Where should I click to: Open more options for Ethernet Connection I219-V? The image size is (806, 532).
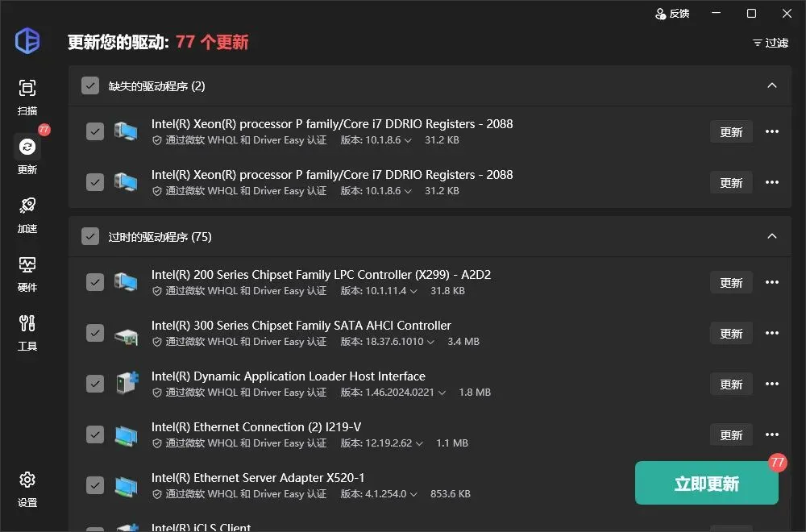[x=771, y=434]
